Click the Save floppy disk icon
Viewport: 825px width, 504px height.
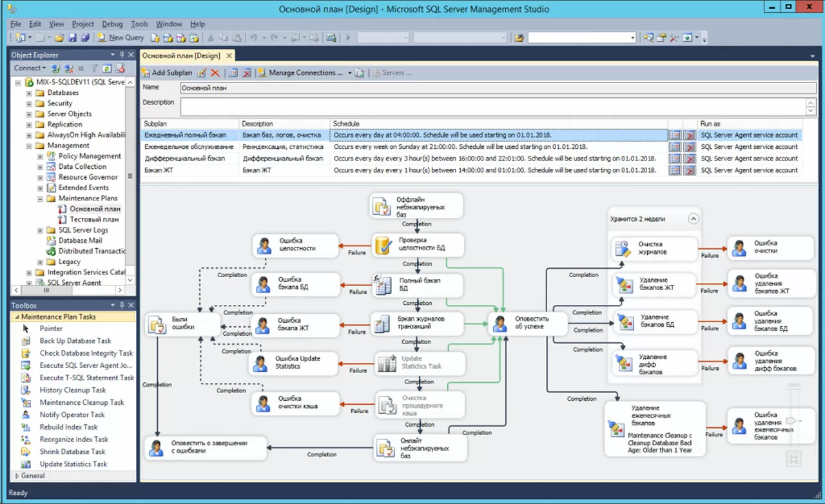click(72, 38)
